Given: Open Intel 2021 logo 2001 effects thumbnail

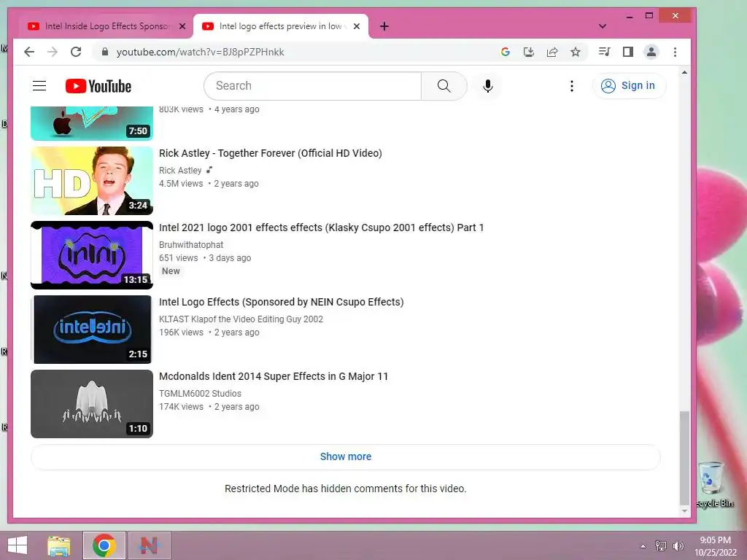Looking at the screenshot, I should 92,255.
